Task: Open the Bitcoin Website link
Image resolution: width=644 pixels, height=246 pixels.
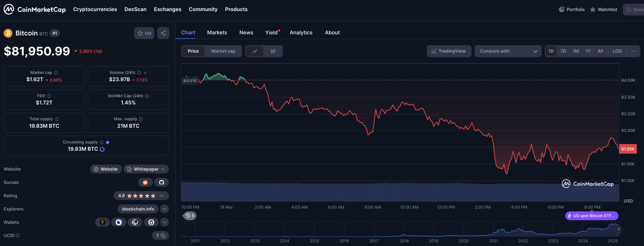Action: pyautogui.click(x=106, y=169)
